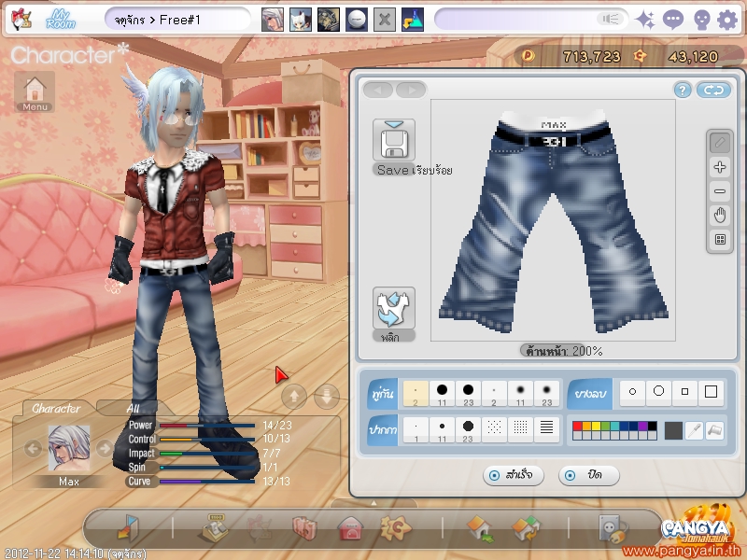The height and width of the screenshot is (560, 747).
Task: Select the size 23 octagon pen tip
Action: [468, 430]
